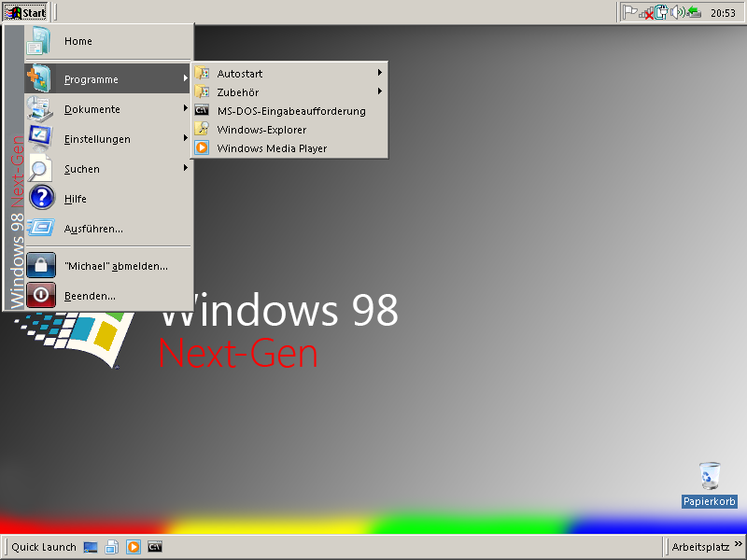747x560 pixels.
Task: Click the window switcher icon in Quick Launch
Action: pyautogui.click(x=112, y=547)
